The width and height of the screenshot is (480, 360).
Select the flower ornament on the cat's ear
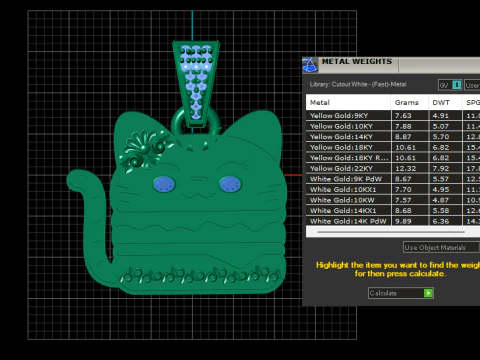click(145, 150)
